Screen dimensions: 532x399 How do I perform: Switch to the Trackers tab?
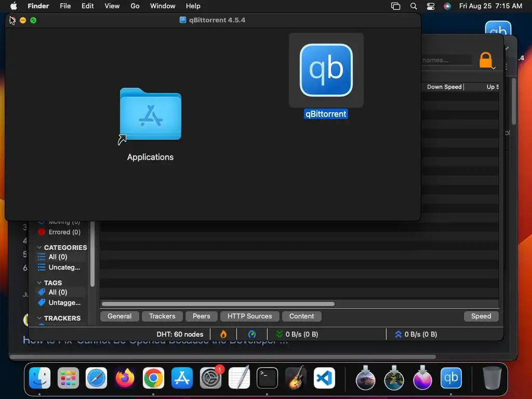tap(162, 316)
